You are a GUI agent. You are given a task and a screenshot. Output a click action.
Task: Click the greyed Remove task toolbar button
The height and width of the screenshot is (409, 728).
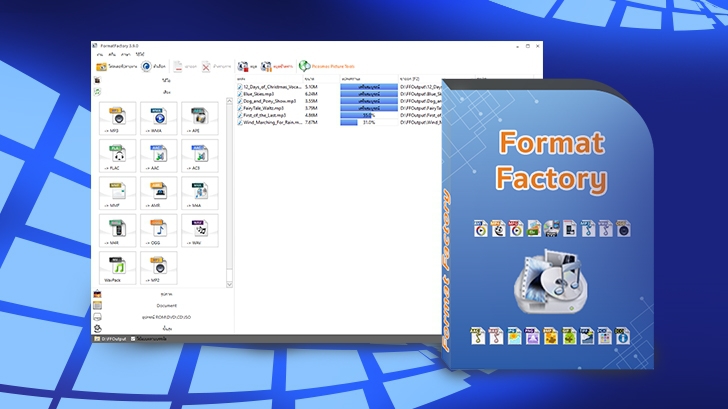[185, 67]
